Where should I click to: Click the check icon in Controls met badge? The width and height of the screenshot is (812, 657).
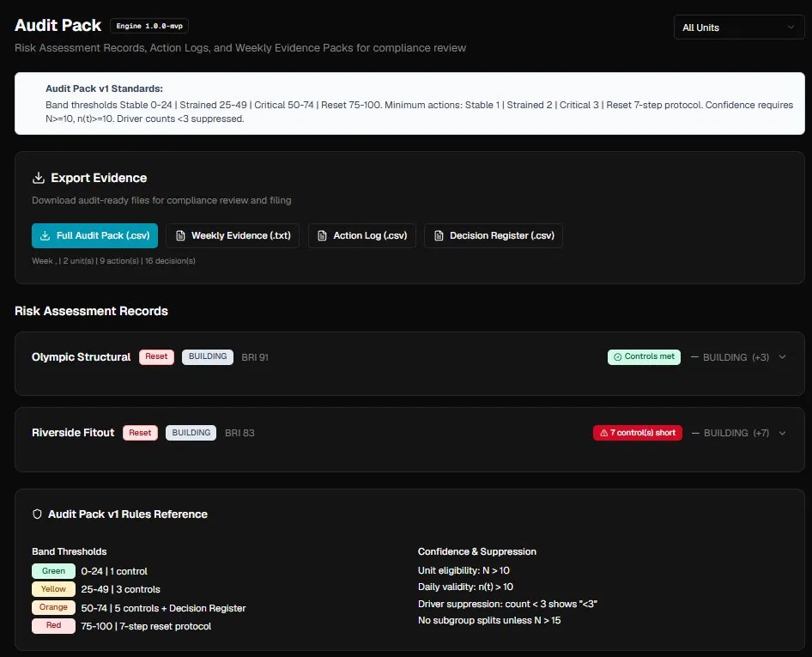[617, 357]
